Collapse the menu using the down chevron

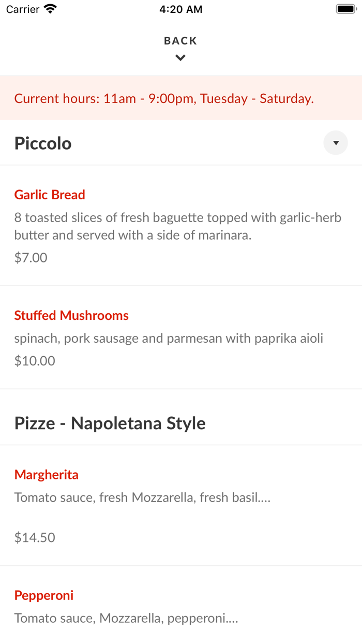(x=180, y=57)
